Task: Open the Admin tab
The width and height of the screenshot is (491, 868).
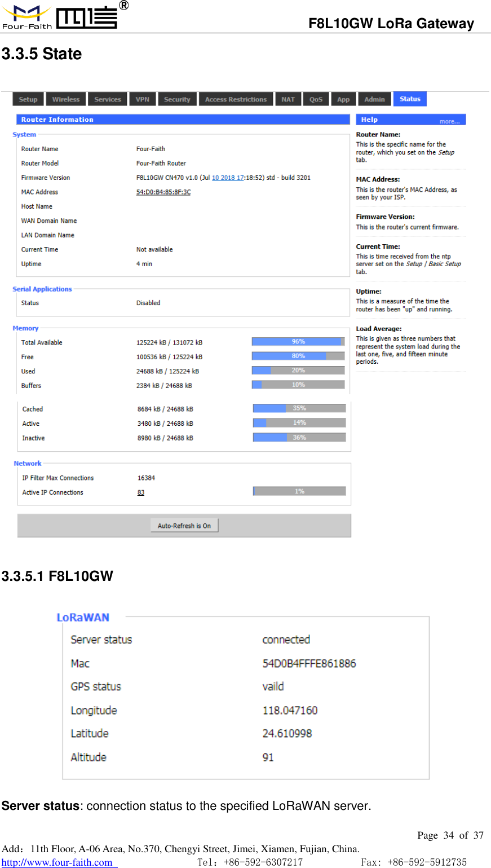Action: (374, 99)
